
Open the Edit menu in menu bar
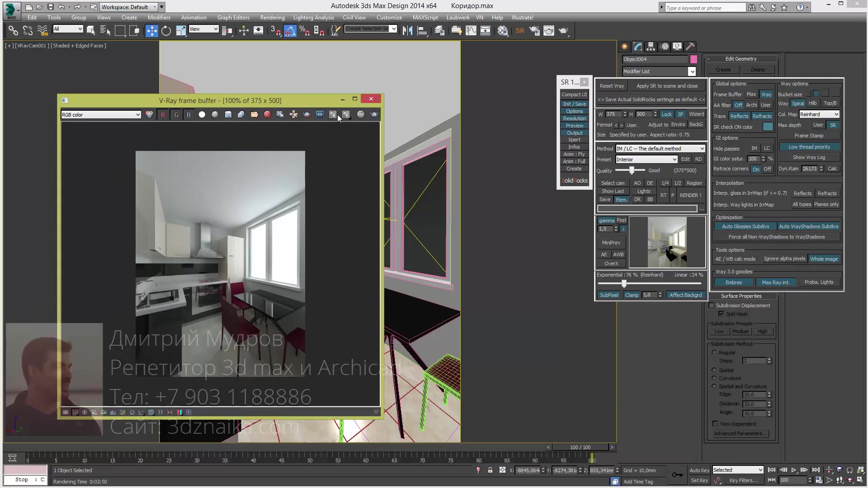(x=32, y=17)
